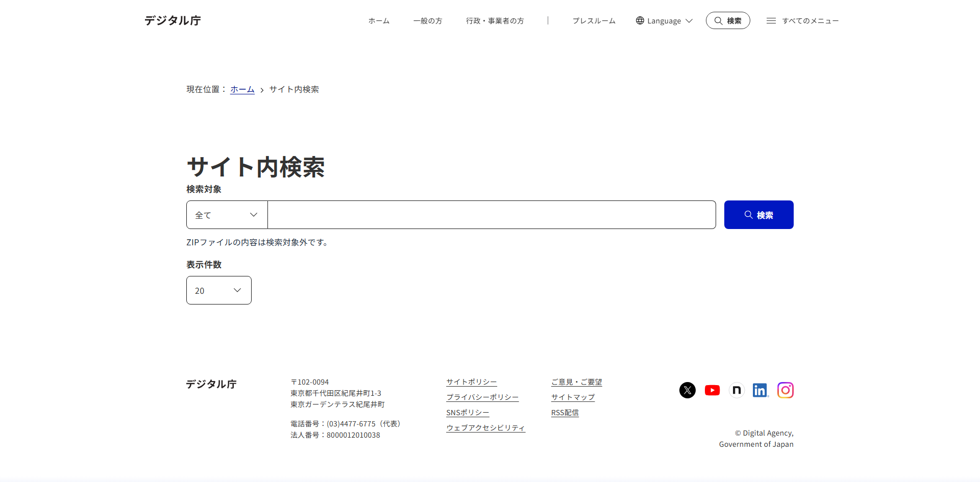Focus the site search text field
This screenshot has height=482, width=980.
pos(492,215)
